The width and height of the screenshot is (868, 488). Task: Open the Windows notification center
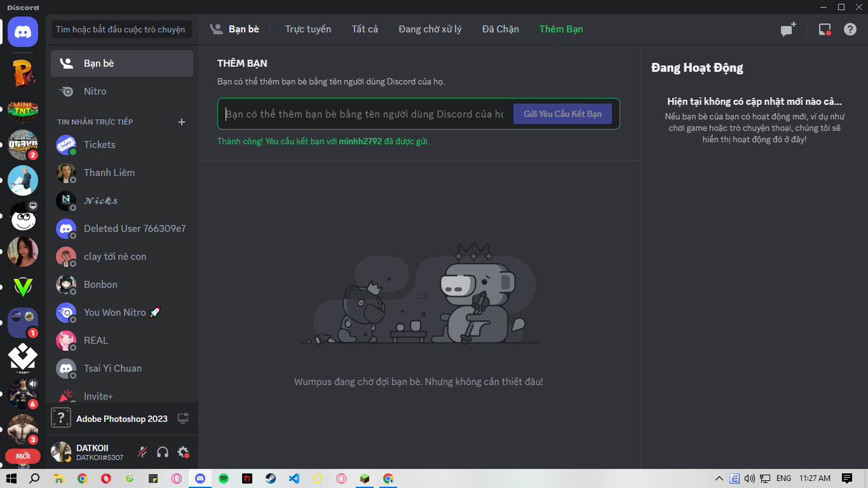coord(847,478)
